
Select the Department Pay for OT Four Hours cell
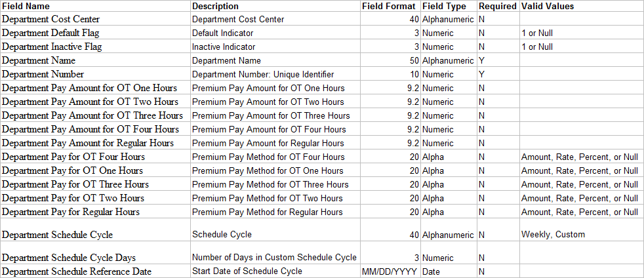73,157
